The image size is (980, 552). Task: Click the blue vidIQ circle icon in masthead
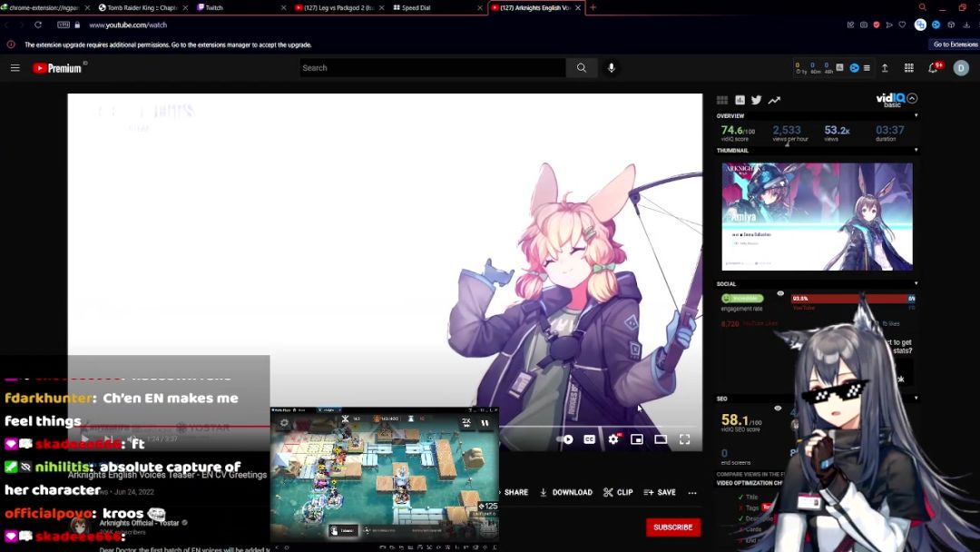(x=854, y=67)
